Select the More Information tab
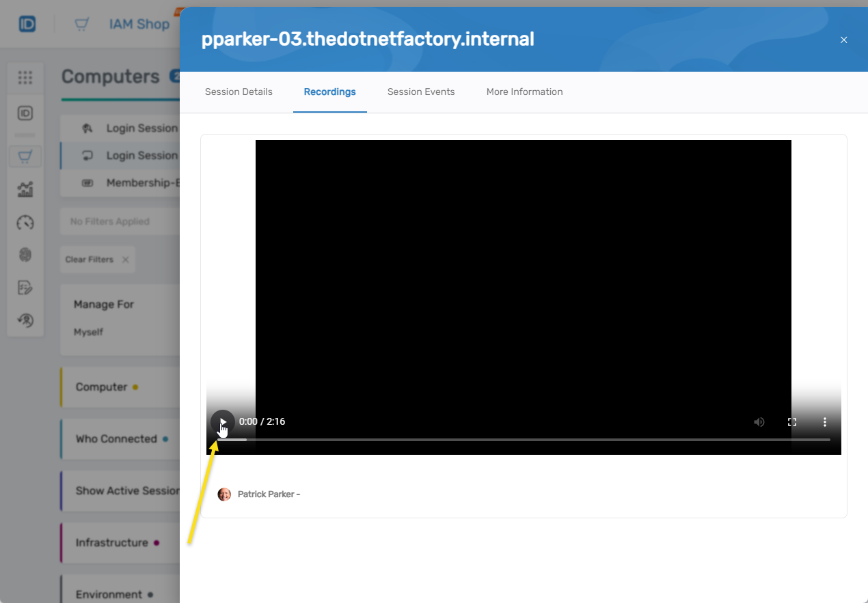 (x=524, y=92)
